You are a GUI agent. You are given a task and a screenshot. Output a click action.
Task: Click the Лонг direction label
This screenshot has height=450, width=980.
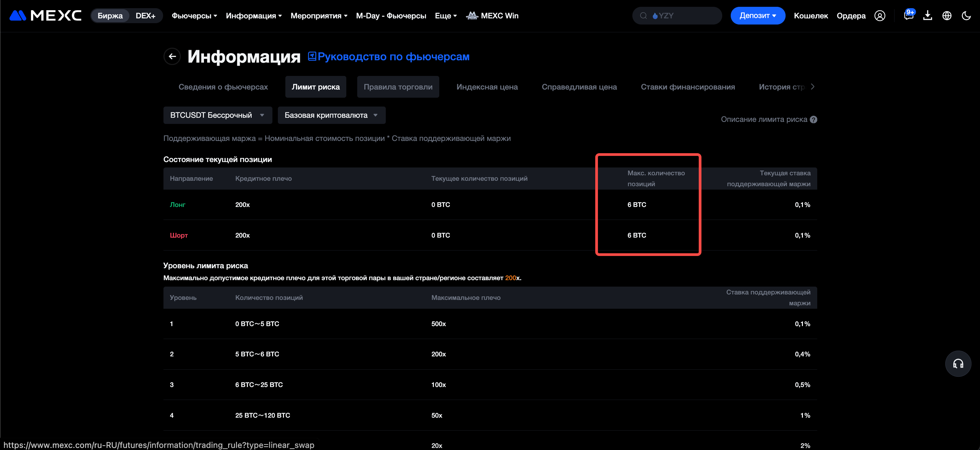[177, 205]
